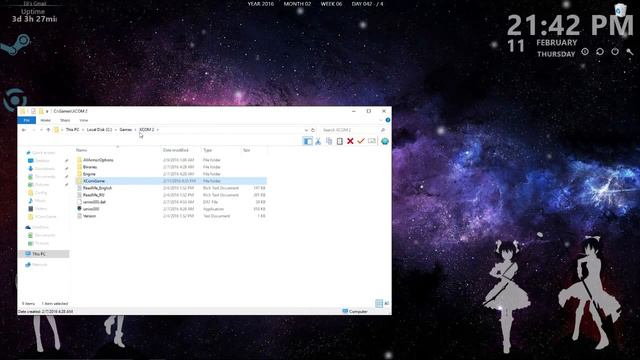Image resolution: width=640 pixels, height=360 pixels.
Task: Go back using the back arrow
Action: tap(24, 130)
